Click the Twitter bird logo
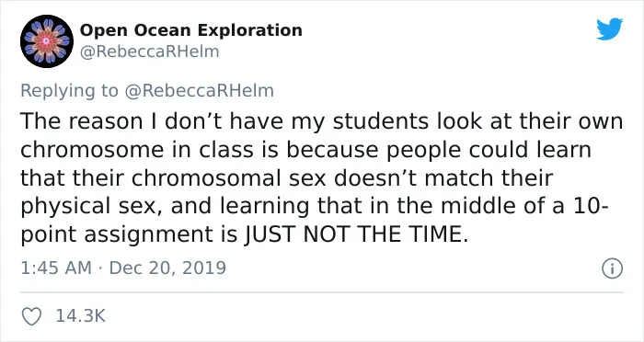Image resolution: width=644 pixels, height=342 pixels. point(609,28)
